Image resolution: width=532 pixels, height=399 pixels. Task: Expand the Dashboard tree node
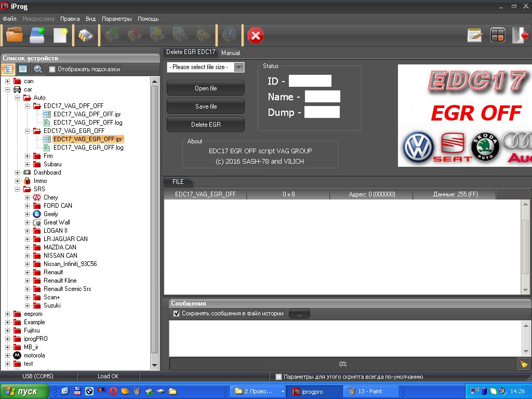[x=17, y=172]
